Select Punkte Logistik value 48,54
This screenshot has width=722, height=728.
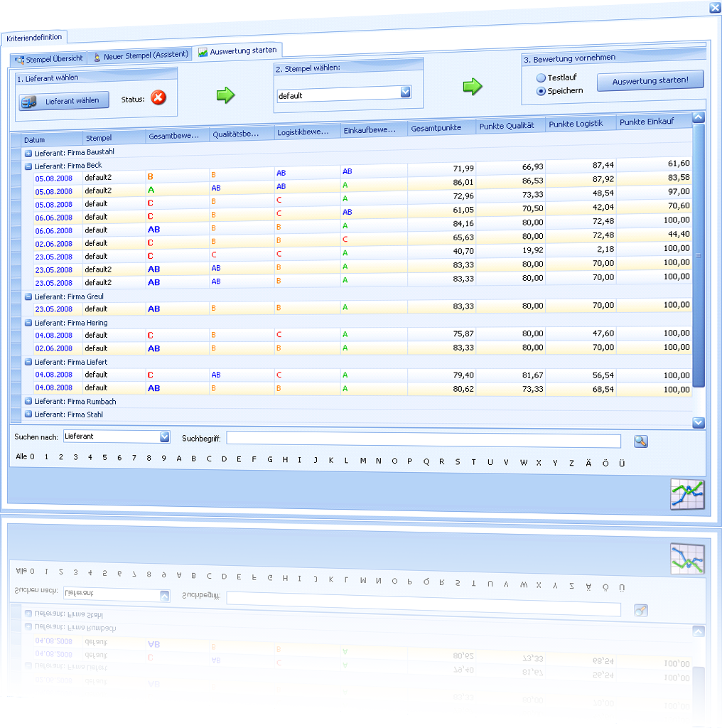[x=603, y=193]
